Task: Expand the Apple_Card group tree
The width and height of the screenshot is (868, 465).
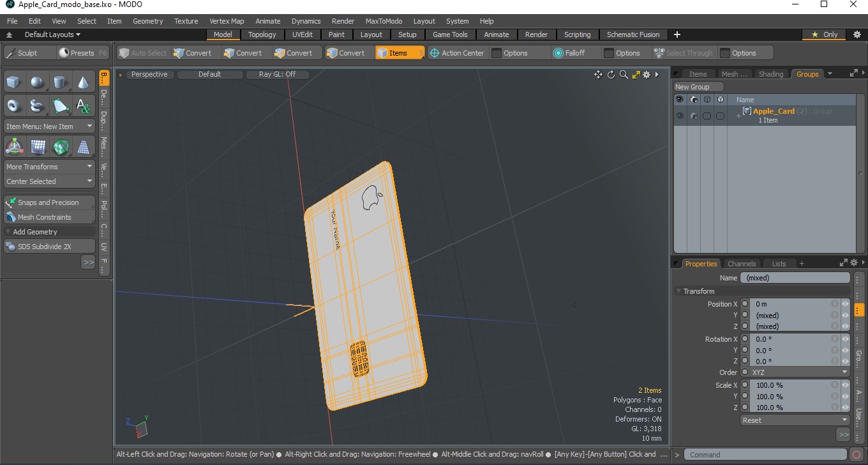Action: coord(738,116)
